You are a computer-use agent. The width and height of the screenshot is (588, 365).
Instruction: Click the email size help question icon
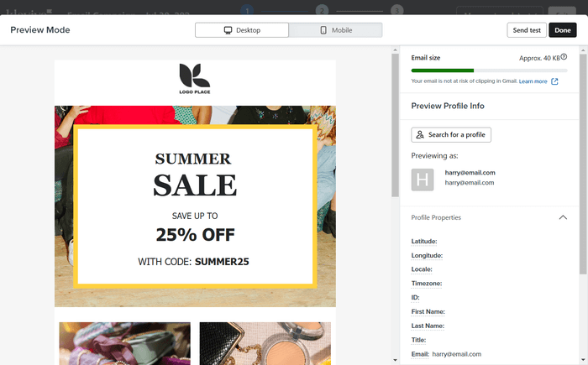pos(564,57)
